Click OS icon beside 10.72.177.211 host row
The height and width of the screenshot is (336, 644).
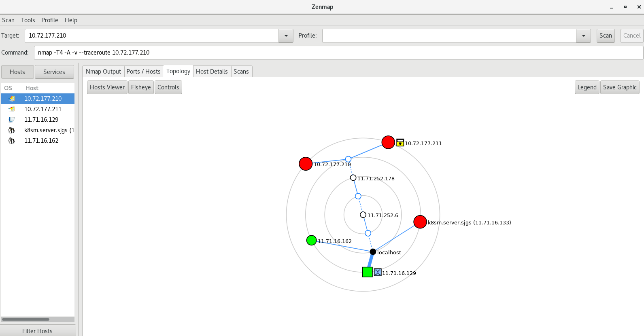(x=12, y=109)
